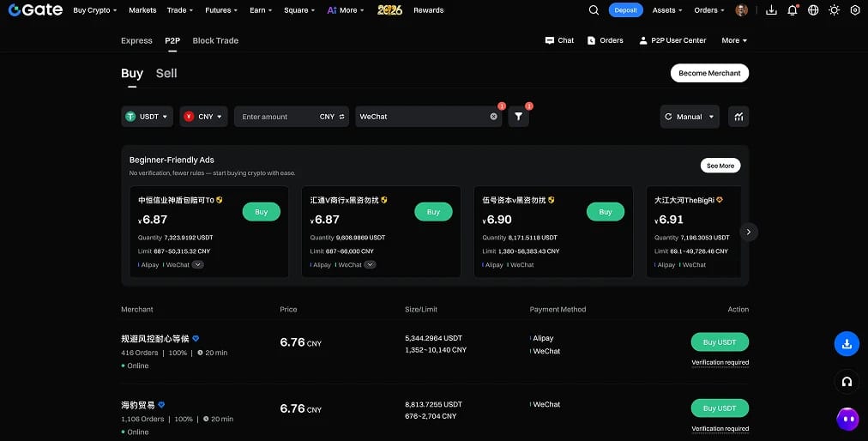Expand payment methods on 汇通V商行 ad
This screenshot has width=868, height=441.
[370, 265]
